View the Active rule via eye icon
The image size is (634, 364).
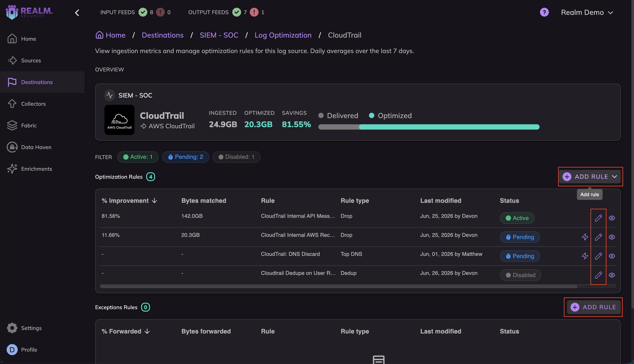(611, 218)
